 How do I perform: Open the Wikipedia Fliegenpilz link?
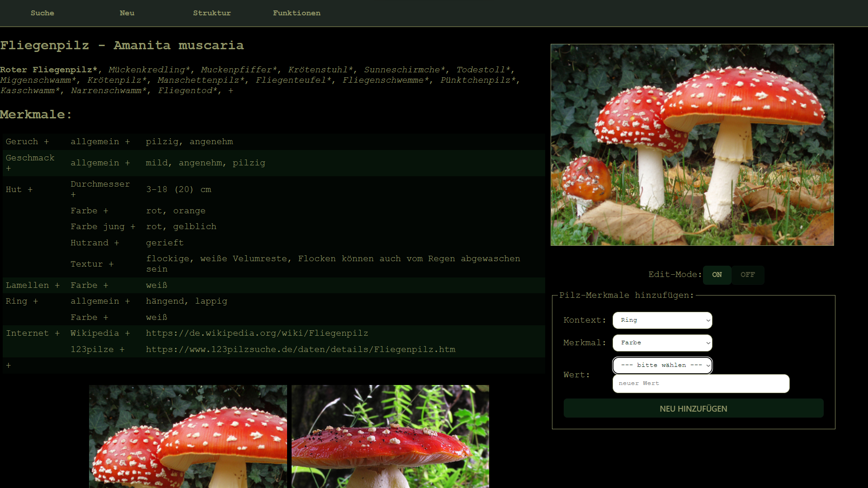(257, 333)
